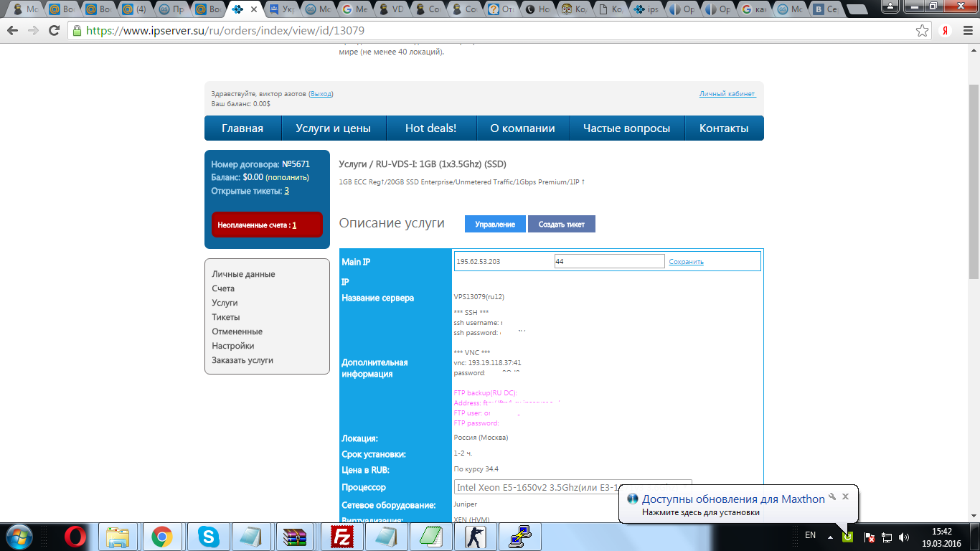Launch Counter-Strike from the taskbar
This screenshot has height=551, width=980.
tap(474, 537)
